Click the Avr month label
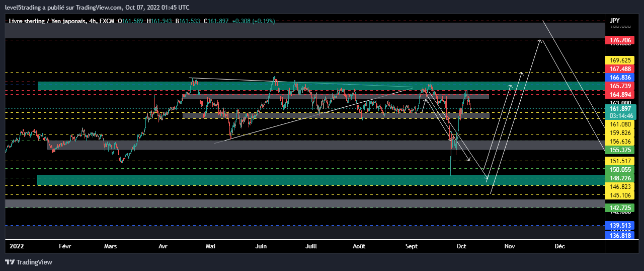This screenshot has height=271, width=644. pos(163,246)
